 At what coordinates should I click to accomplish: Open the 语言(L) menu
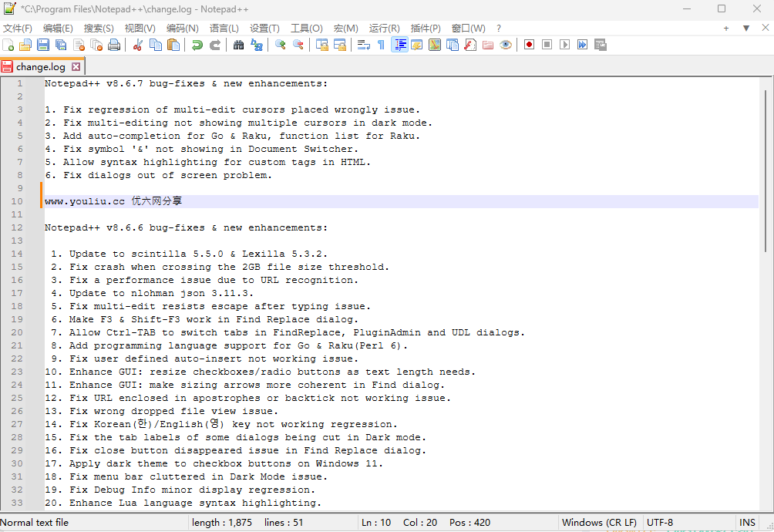224,28
